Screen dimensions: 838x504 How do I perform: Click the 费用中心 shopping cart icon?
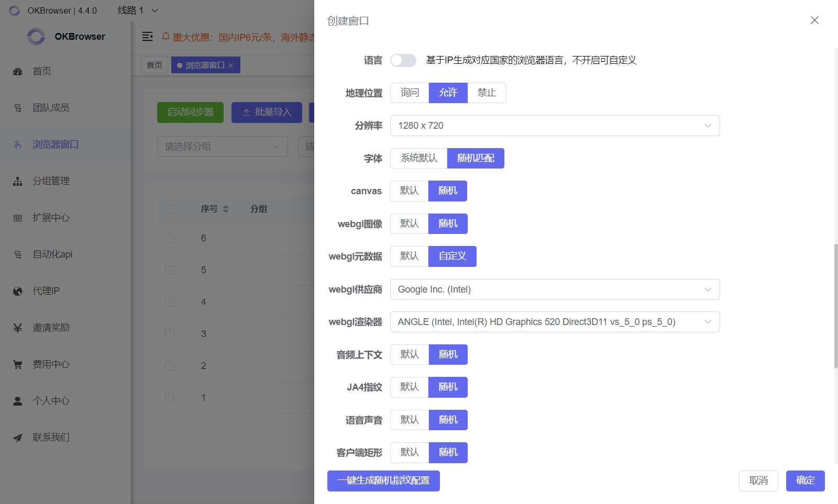(x=18, y=365)
